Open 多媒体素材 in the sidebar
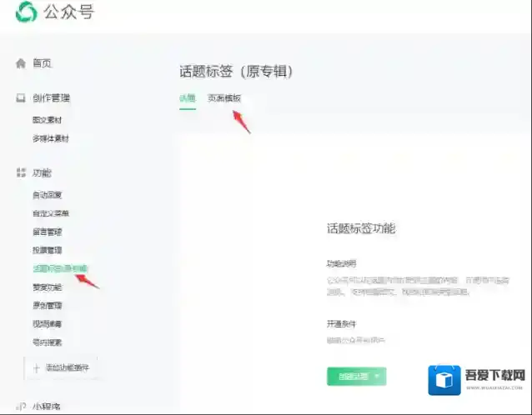 [51, 138]
